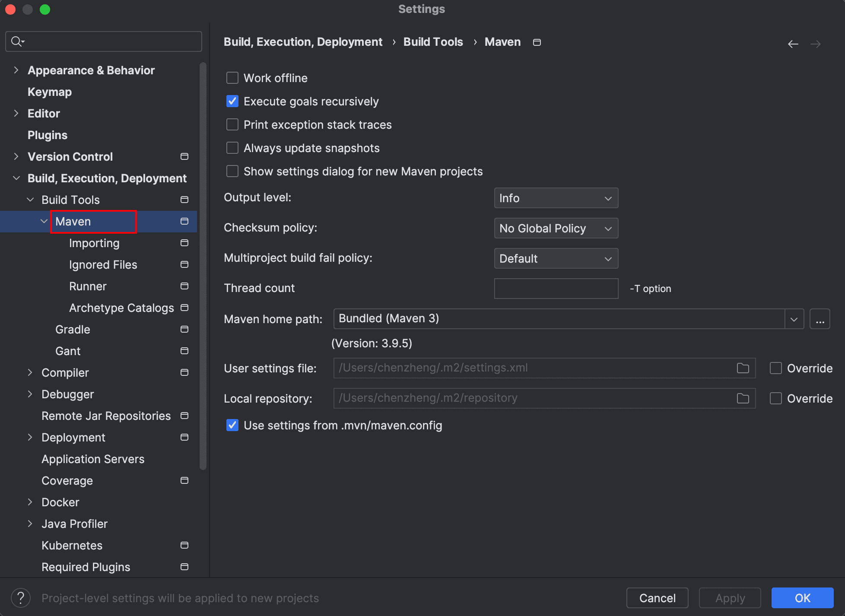Click project-level icon beside Maven tree row
The width and height of the screenshot is (845, 616).
click(x=184, y=221)
